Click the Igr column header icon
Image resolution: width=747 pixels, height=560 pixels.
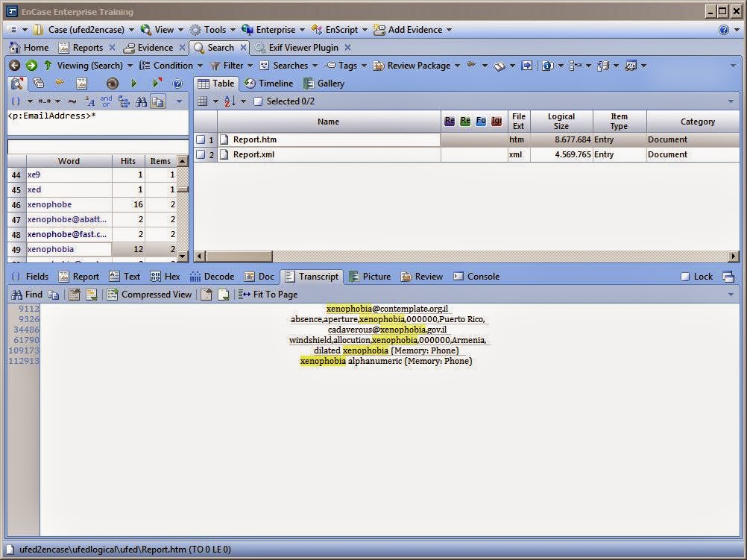(x=497, y=121)
